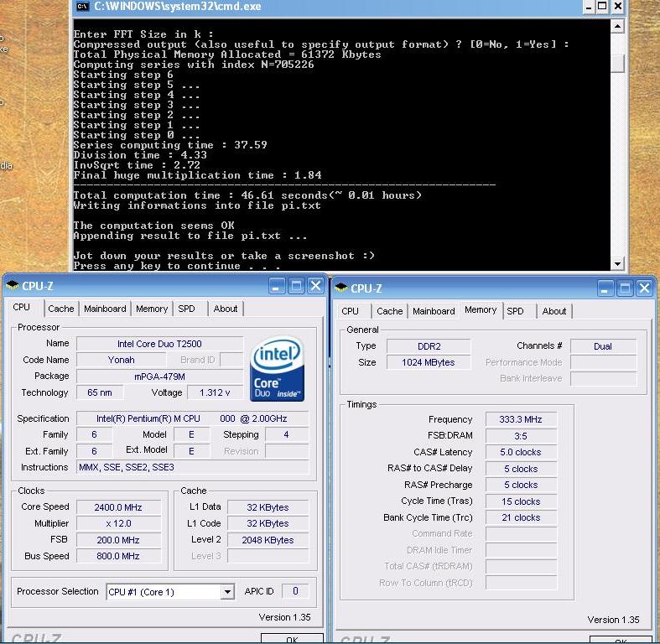Image resolution: width=660 pixels, height=644 pixels.
Task: Select Memory tab in right CPU-Z window
Action: click(481, 309)
